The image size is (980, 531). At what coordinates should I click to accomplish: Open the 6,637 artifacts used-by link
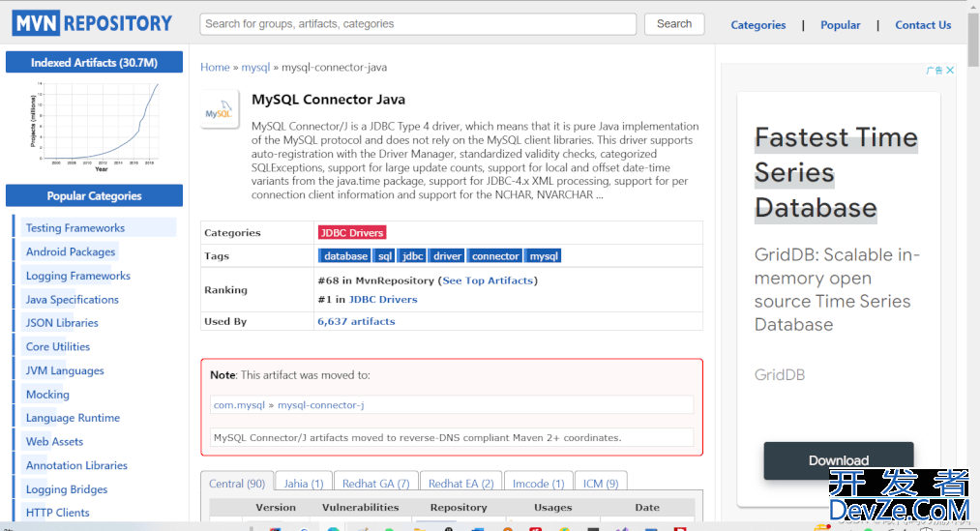click(x=356, y=321)
